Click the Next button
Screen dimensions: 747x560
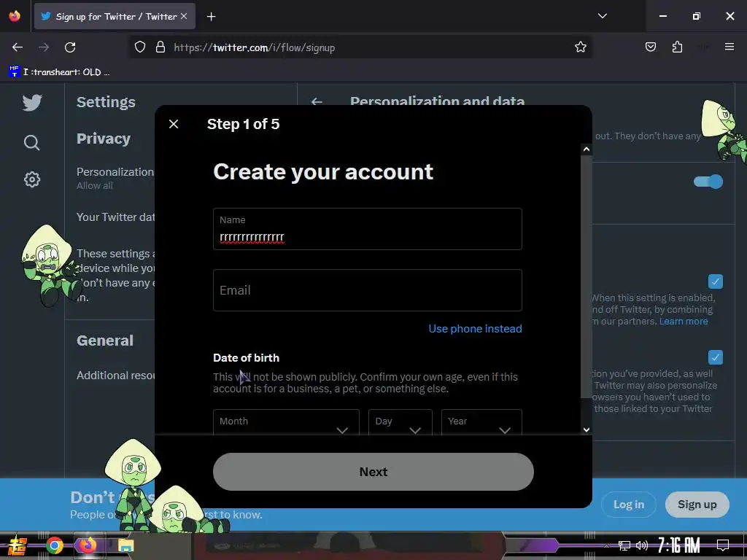tap(373, 472)
